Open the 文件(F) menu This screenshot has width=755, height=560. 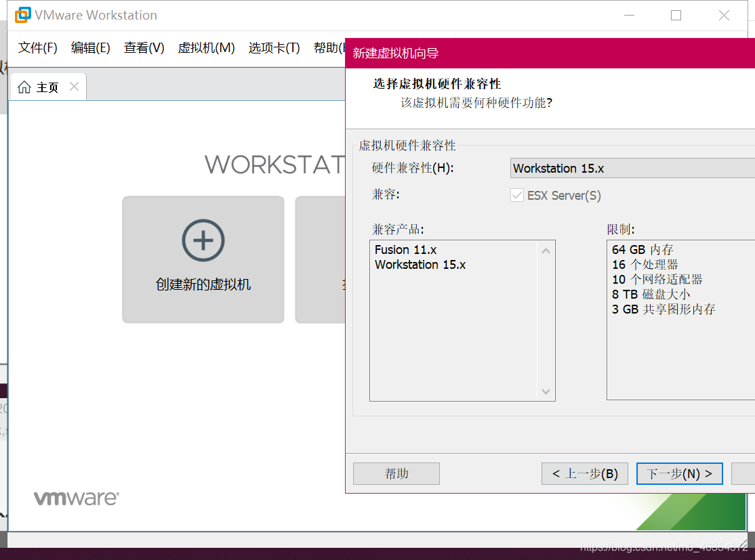(x=37, y=47)
